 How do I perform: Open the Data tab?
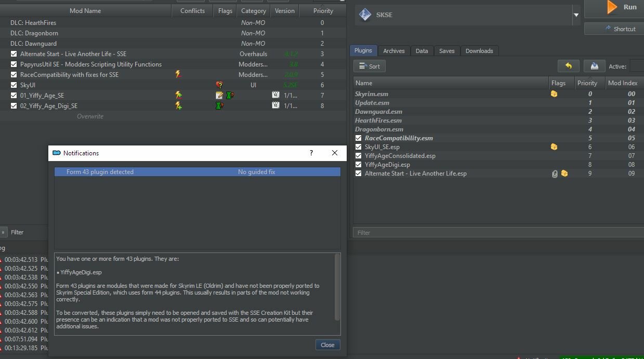coord(422,51)
